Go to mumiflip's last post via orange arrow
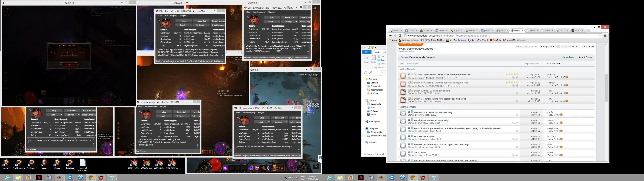 point(566,77)
